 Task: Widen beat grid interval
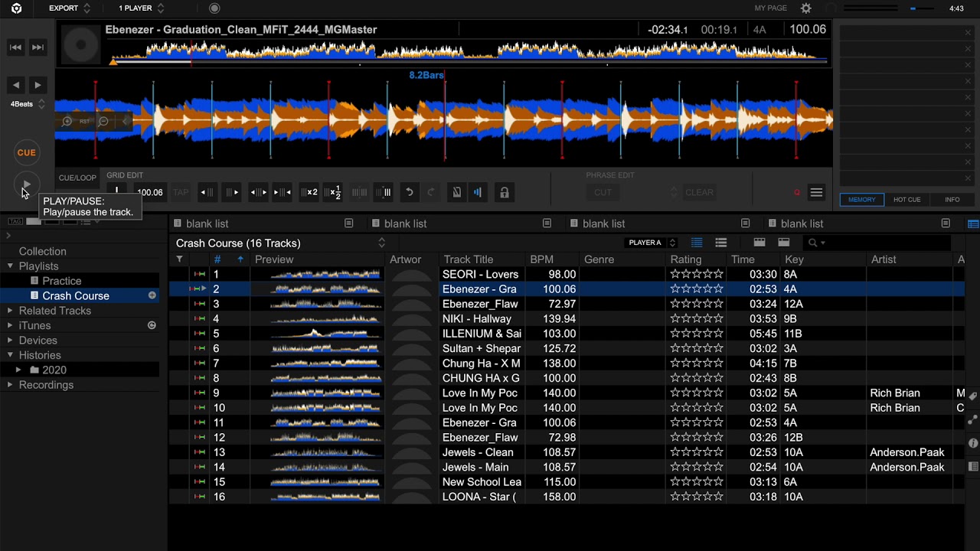tap(258, 193)
